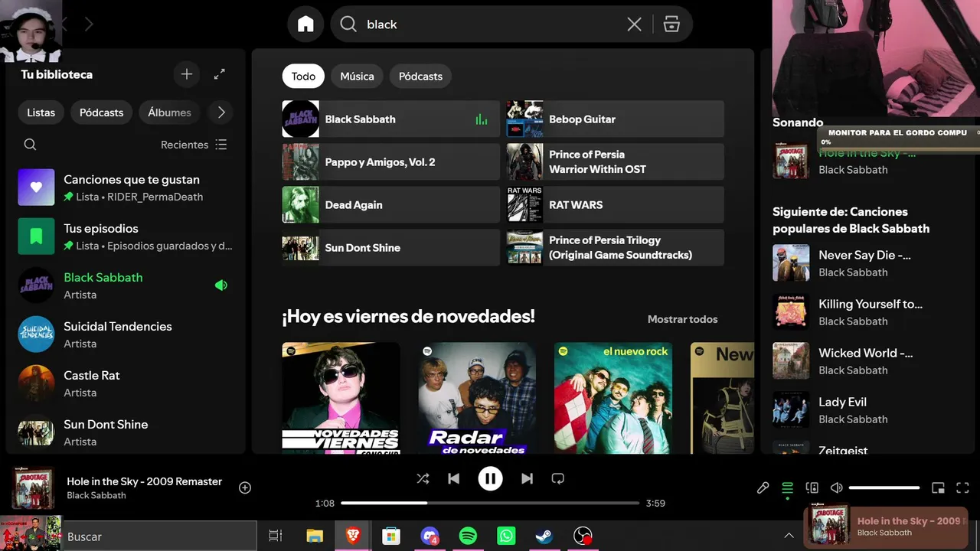The image size is (980, 551).
Task: Show hidden system tray icons
Action: pyautogui.click(x=789, y=536)
